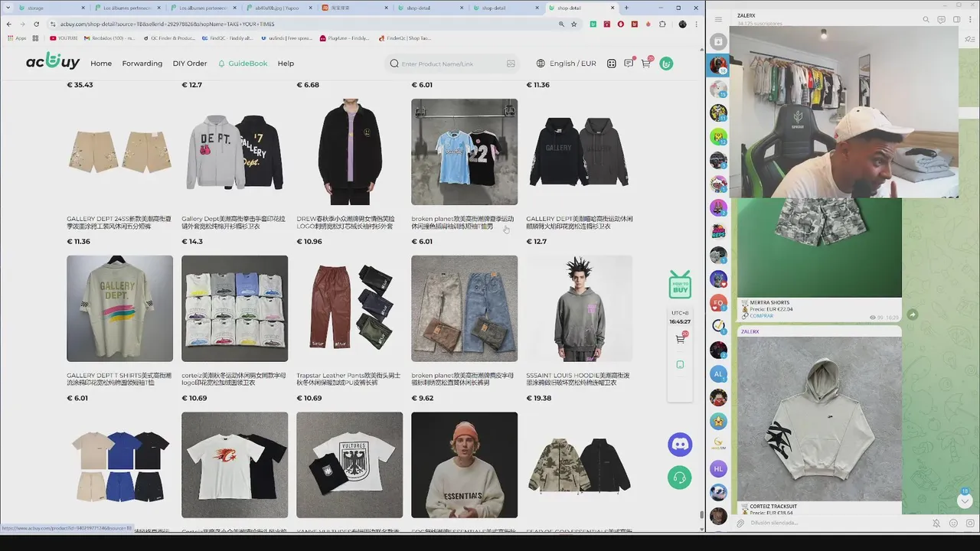Open the Telegram AL avatar chat
This screenshot has width=980, height=551.
coord(718,374)
